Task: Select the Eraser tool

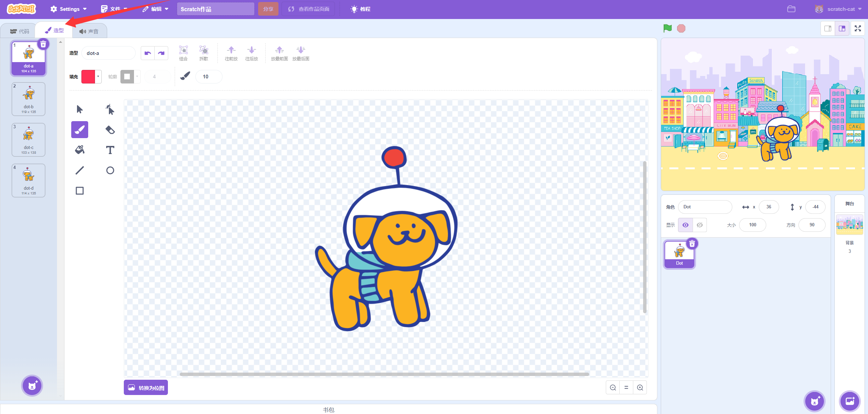Action: tap(110, 130)
